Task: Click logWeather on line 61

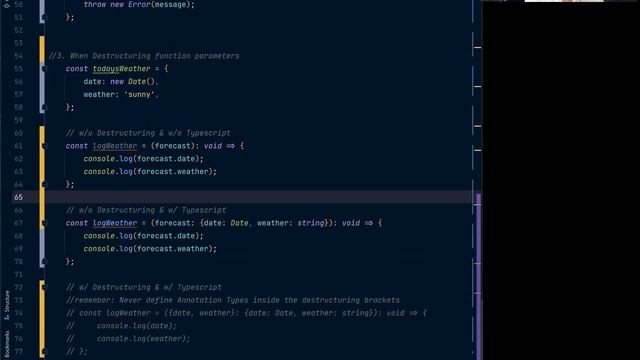Action: tap(115, 146)
